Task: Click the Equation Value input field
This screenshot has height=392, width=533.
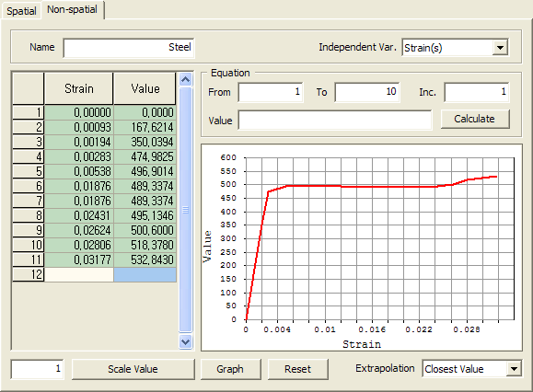Action: 335,121
